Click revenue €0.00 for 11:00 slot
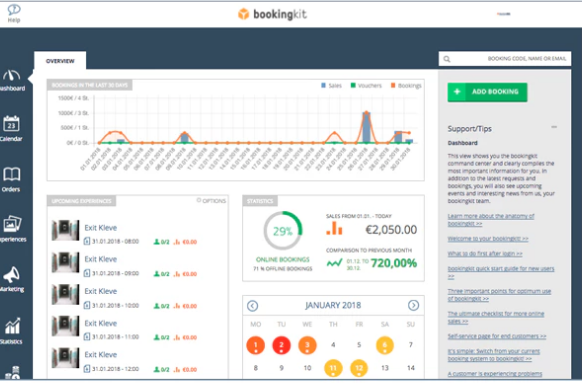 click(x=185, y=337)
